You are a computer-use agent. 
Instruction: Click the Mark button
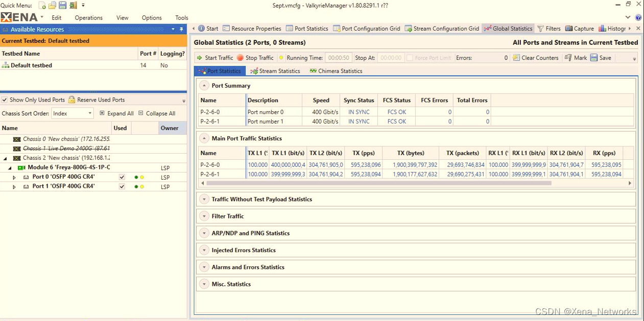[x=576, y=58]
